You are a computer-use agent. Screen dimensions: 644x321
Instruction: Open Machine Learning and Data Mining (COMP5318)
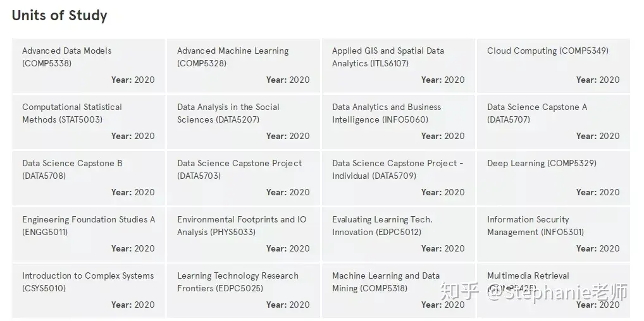point(399,291)
